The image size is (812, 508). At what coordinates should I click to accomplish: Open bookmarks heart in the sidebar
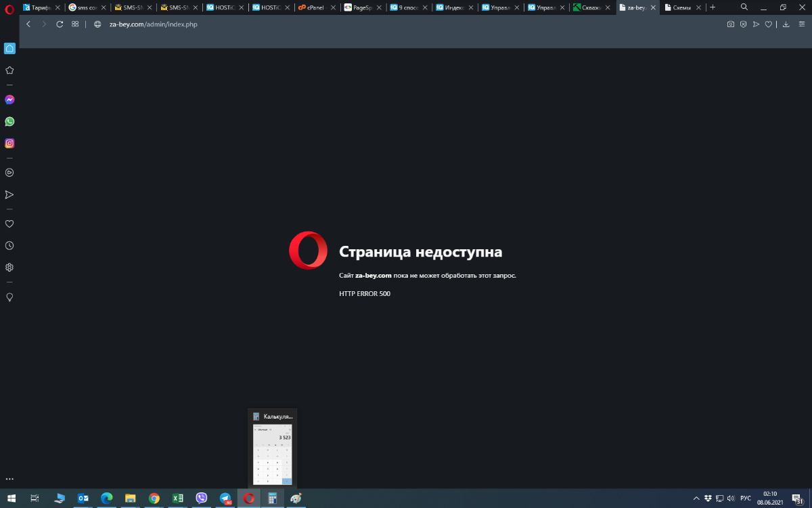point(9,224)
